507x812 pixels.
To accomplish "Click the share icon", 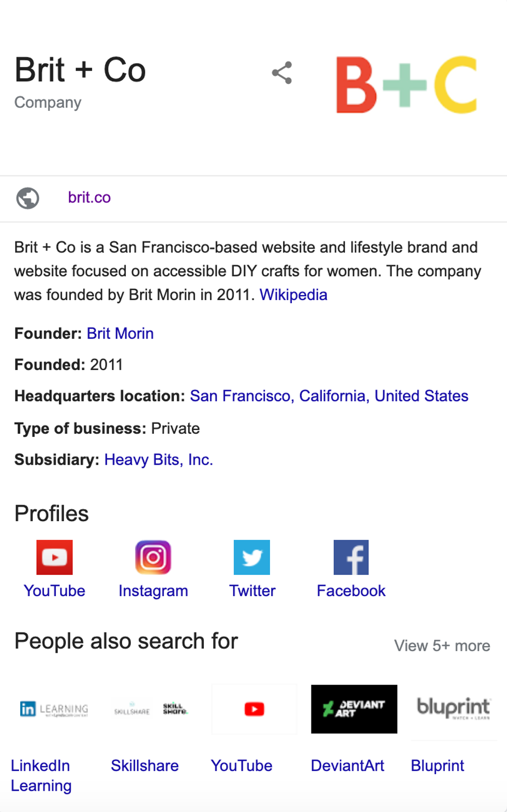I will [x=282, y=73].
